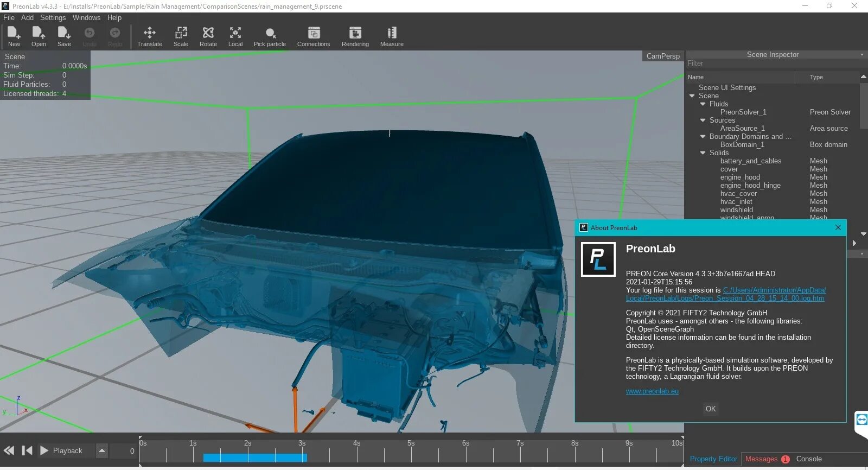868x470 pixels.
Task: Jump to the first frame
Action: click(x=27, y=450)
